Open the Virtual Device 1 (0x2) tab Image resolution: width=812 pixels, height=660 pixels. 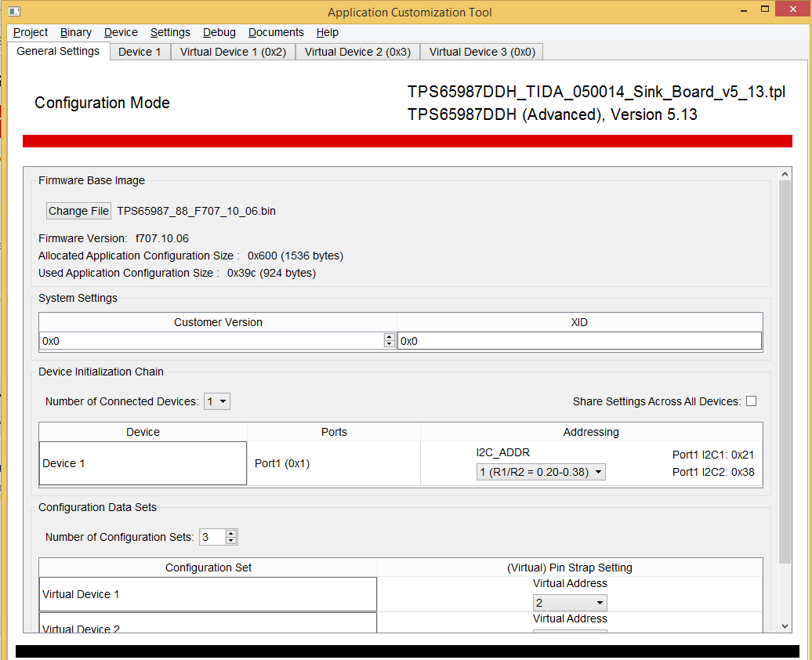(233, 52)
